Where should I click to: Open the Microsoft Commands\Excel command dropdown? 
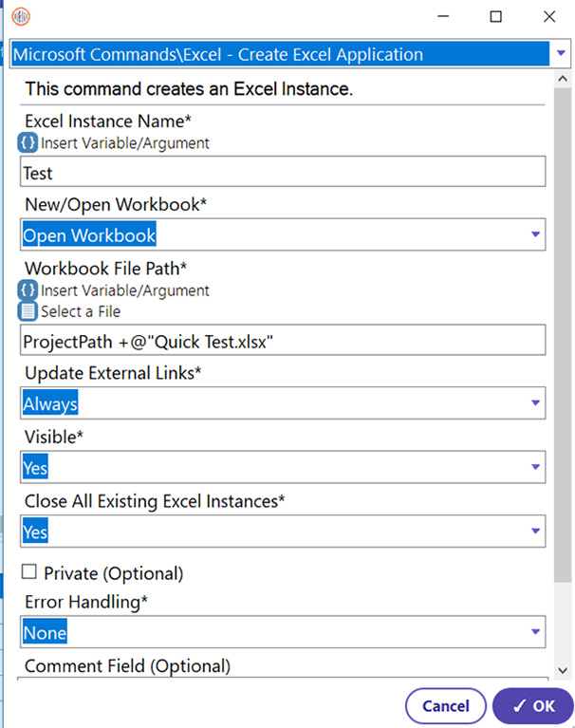click(561, 53)
